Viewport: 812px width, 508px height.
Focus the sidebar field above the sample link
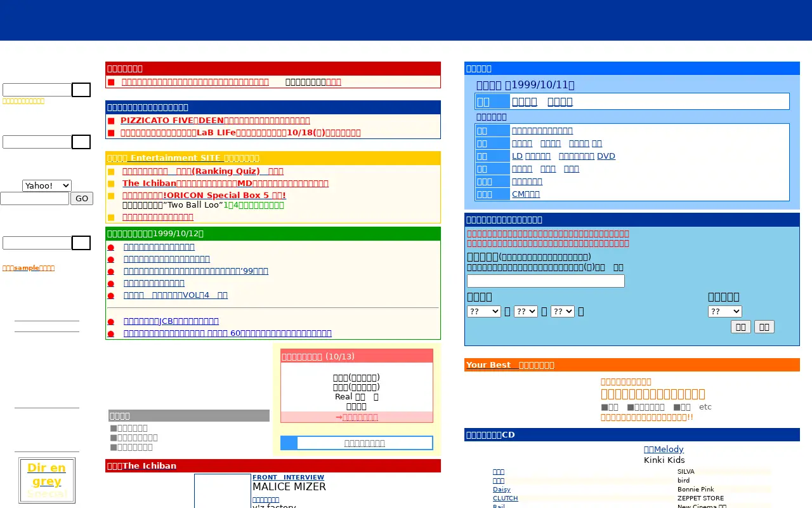pos(37,243)
